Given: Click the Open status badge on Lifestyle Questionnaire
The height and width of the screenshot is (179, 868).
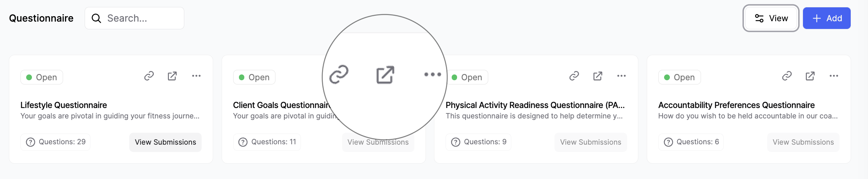Looking at the screenshot, I should point(42,77).
